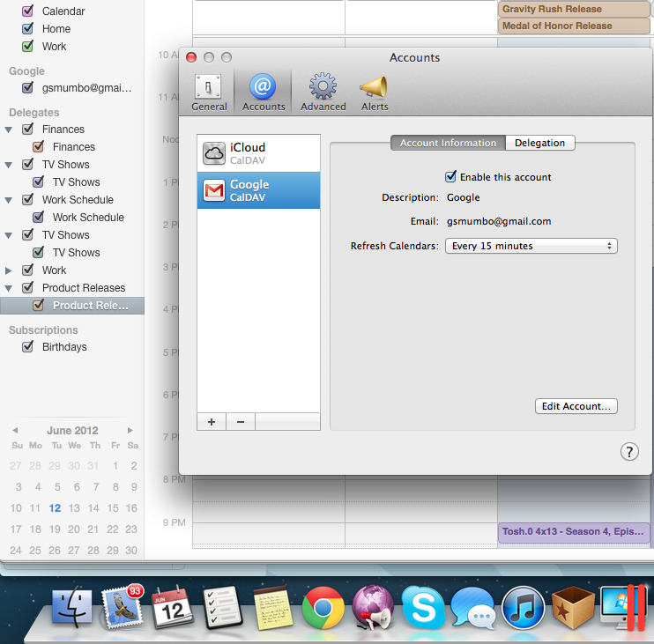Image resolution: width=654 pixels, height=644 pixels.
Task: Select the Google CalDAV account
Action: [x=258, y=190]
